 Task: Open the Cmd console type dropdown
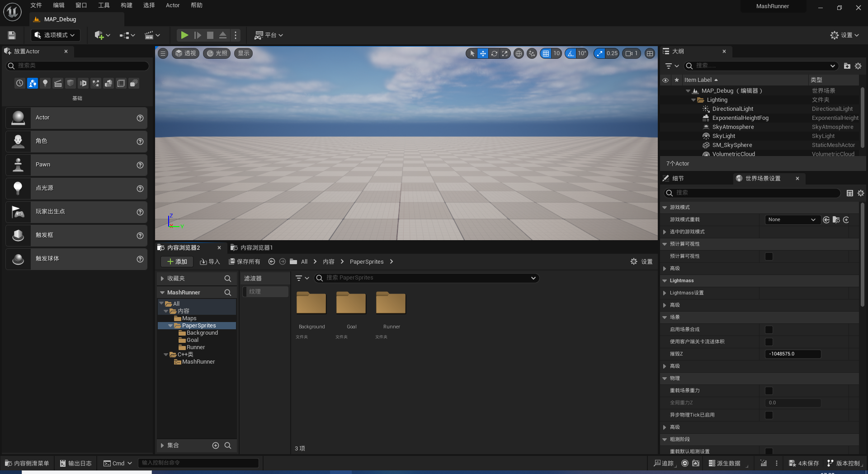click(x=118, y=463)
